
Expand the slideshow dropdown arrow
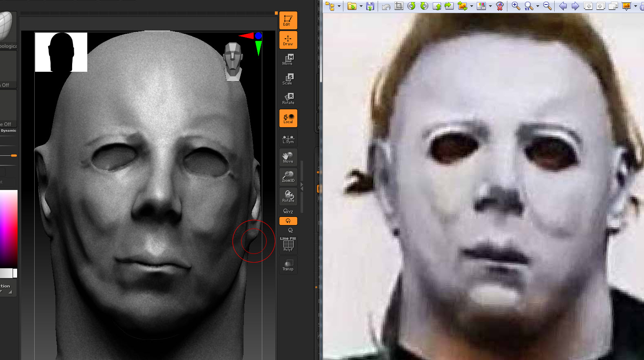point(635,6)
